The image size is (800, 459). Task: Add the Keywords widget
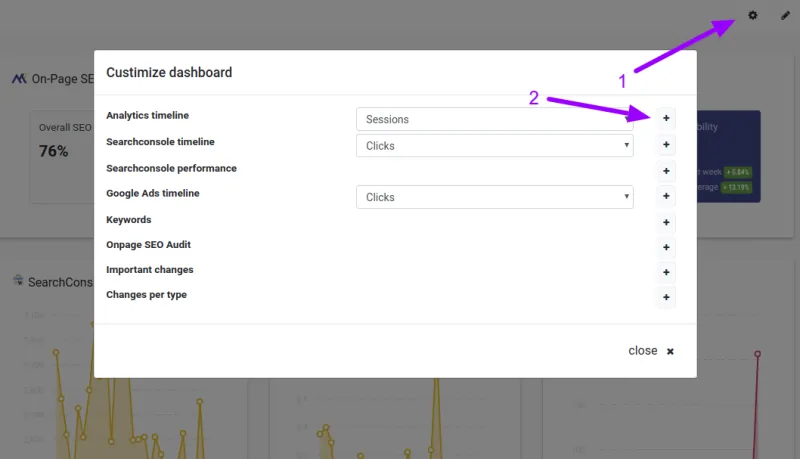tap(666, 222)
